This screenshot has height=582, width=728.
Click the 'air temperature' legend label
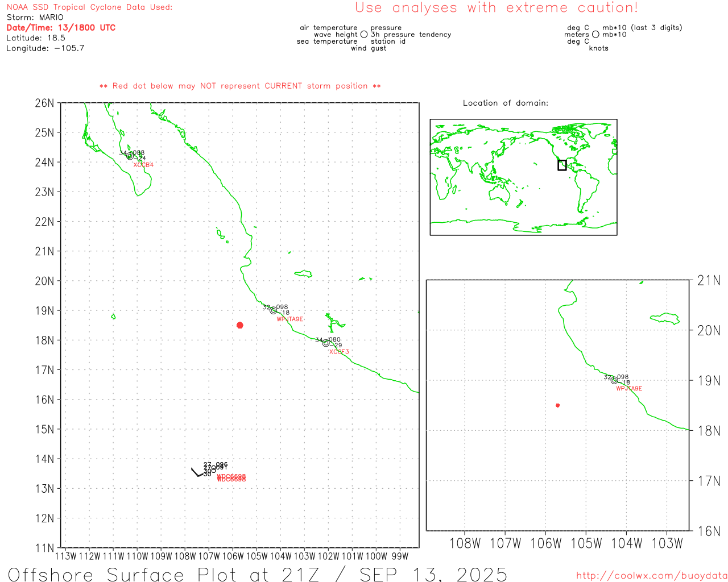[329, 28]
